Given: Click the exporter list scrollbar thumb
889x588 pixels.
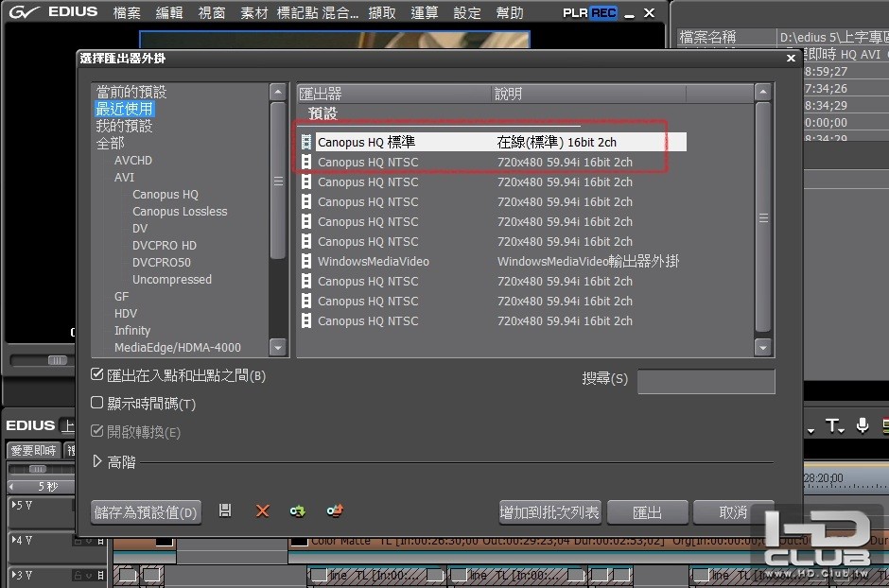Looking at the screenshot, I should tap(763, 218).
